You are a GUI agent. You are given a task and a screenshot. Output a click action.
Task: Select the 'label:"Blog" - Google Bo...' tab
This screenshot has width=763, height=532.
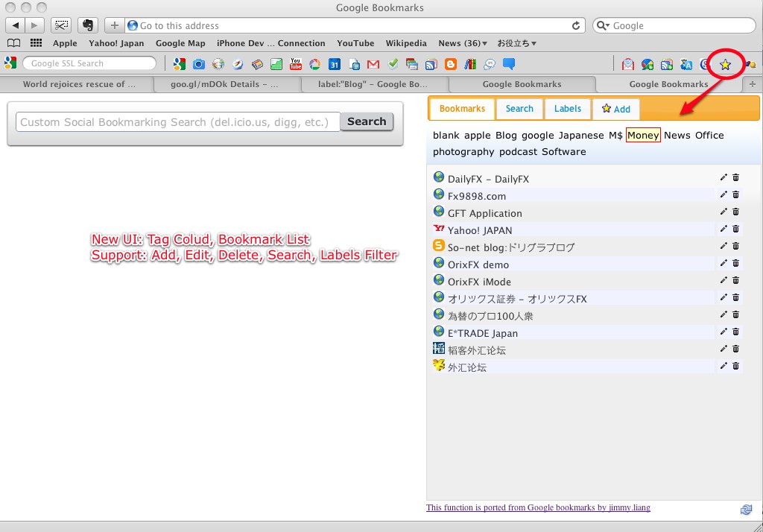coord(373,84)
